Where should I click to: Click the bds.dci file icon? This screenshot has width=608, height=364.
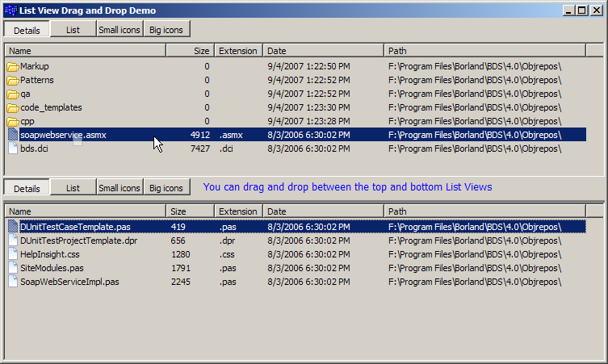pos(13,149)
